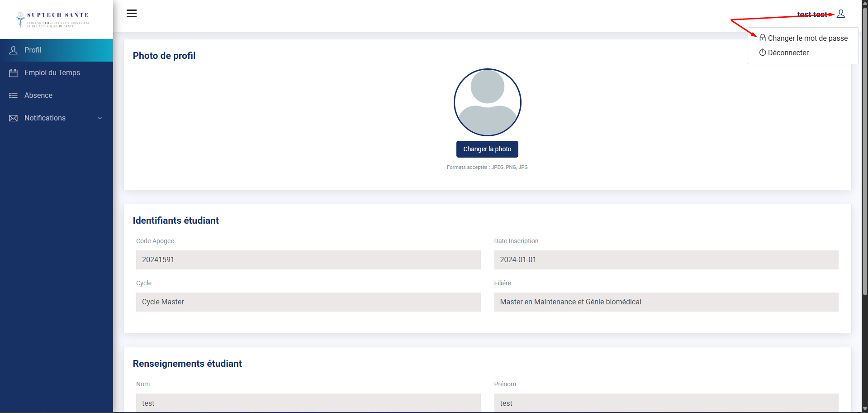
Task: Choose Déconnecter from the user menu
Action: coord(788,53)
